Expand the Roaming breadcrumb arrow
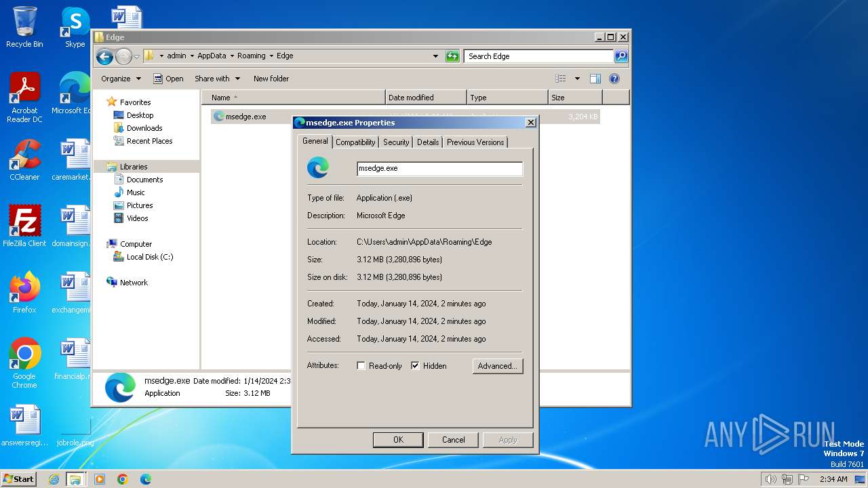Image resolution: width=868 pixels, height=488 pixels. [271, 56]
